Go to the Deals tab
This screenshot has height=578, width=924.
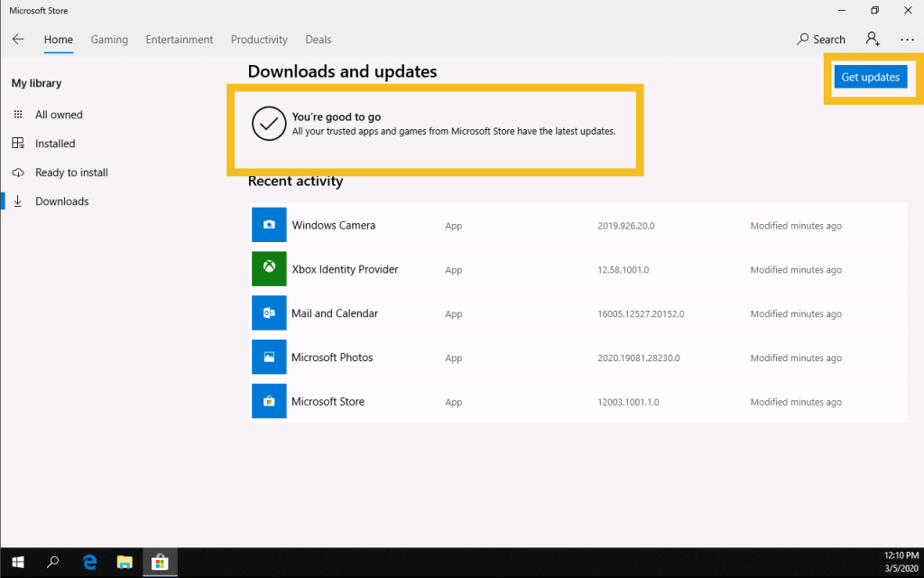point(319,40)
